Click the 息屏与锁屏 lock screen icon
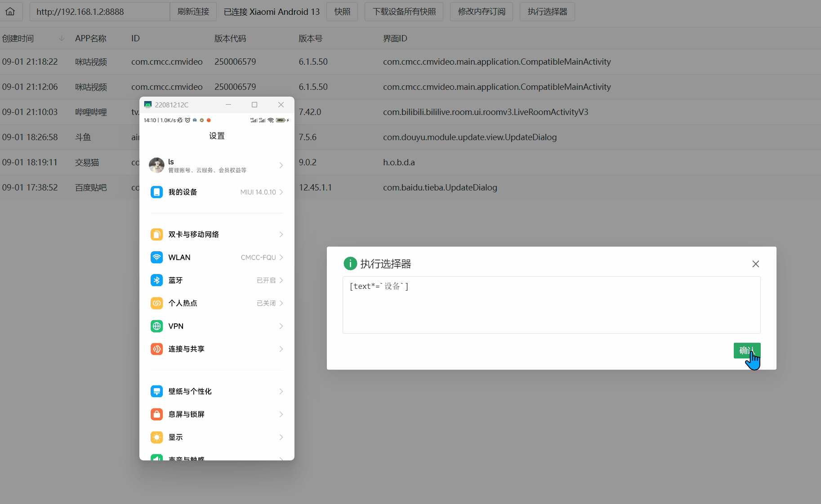 (156, 414)
